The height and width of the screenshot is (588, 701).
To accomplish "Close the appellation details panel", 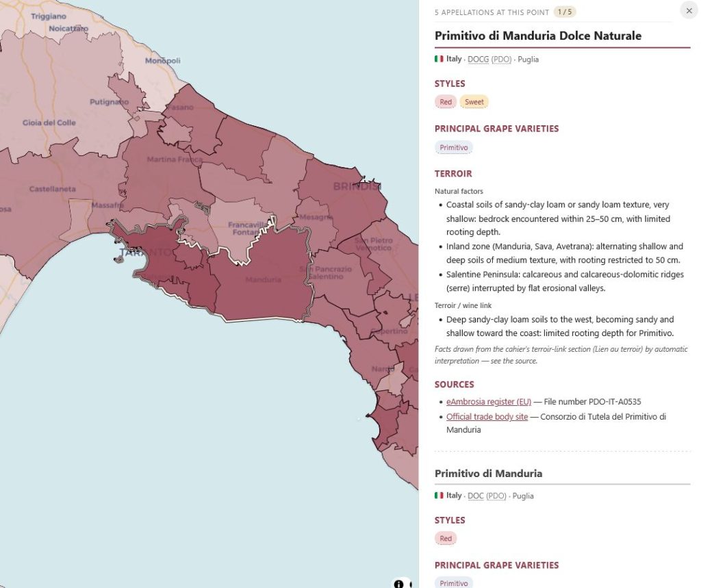I will click(x=689, y=11).
